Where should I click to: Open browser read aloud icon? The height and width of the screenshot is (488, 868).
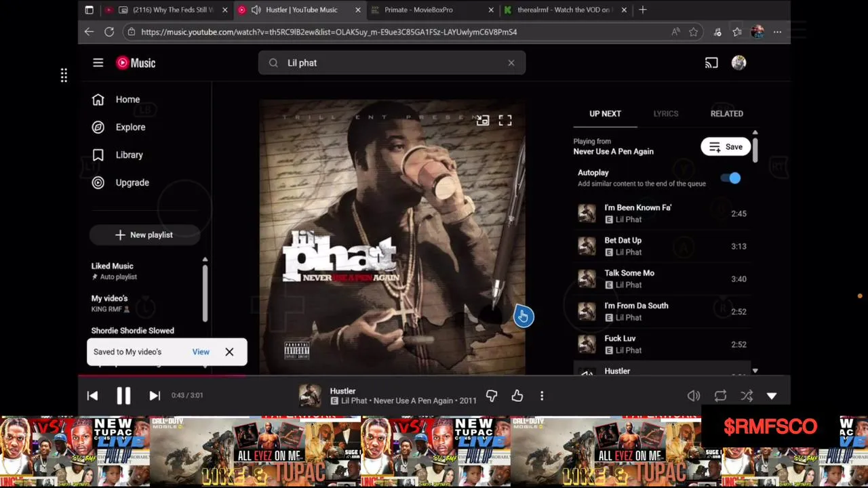pyautogui.click(x=675, y=32)
